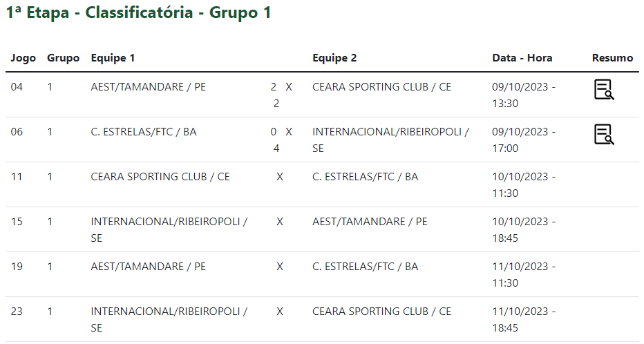Viewport: 644px width, 344px height.
Task: Click INTERNACIONAL/RIBEIROPOLI / SE in game 06 row
Action: (390, 140)
